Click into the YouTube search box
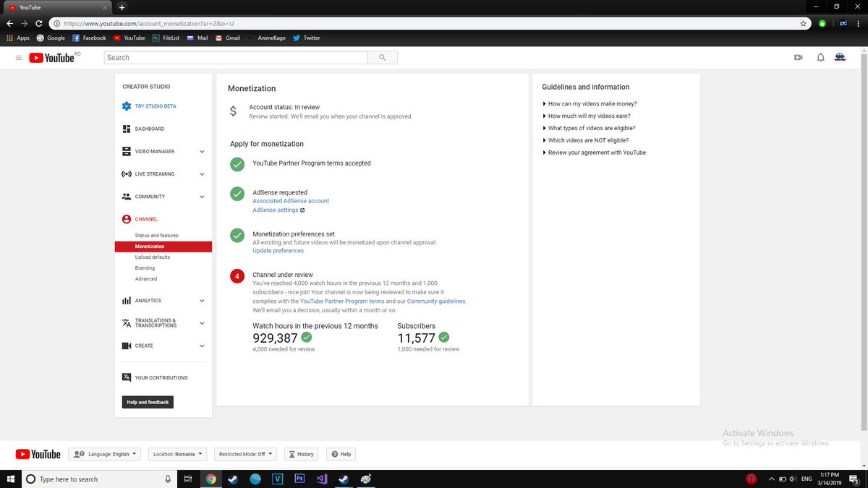The width and height of the screenshot is (868, 488). [x=237, y=57]
